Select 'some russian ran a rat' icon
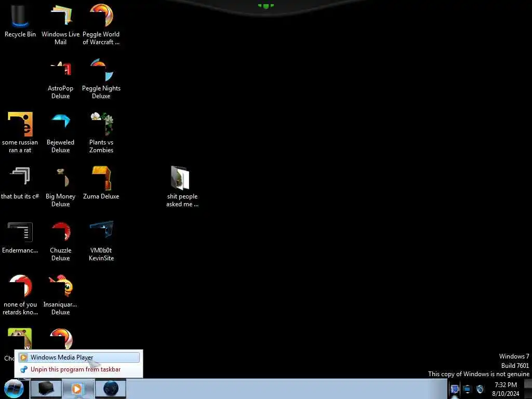 point(20,132)
